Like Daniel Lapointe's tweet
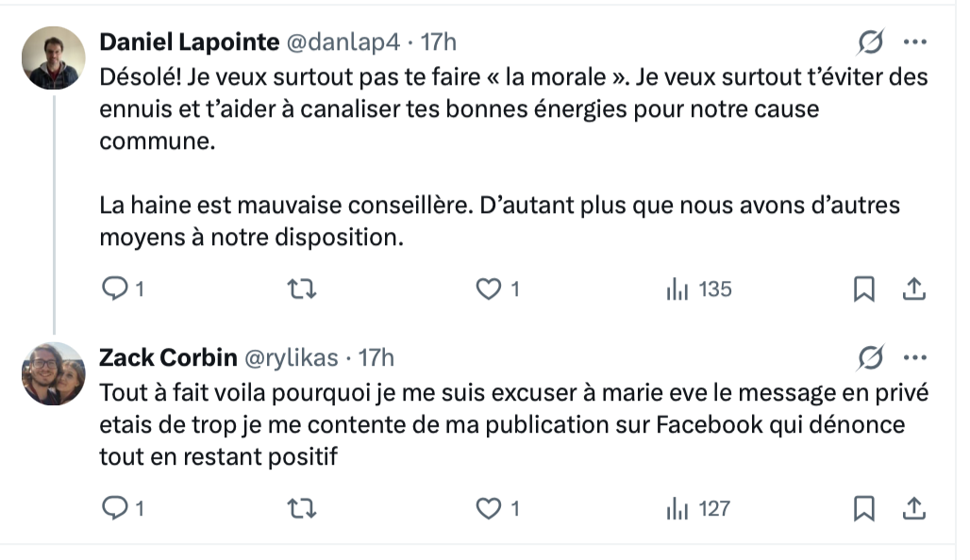The width and height of the screenshot is (970, 560). click(489, 290)
